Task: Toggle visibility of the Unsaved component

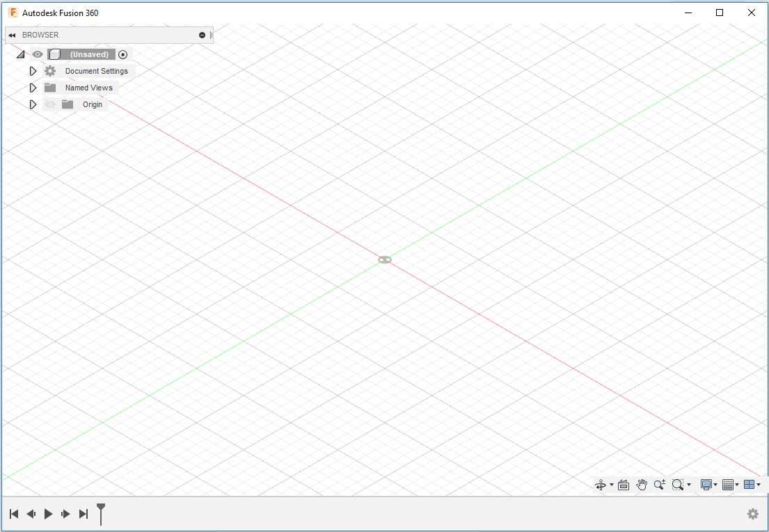Action: tap(37, 54)
